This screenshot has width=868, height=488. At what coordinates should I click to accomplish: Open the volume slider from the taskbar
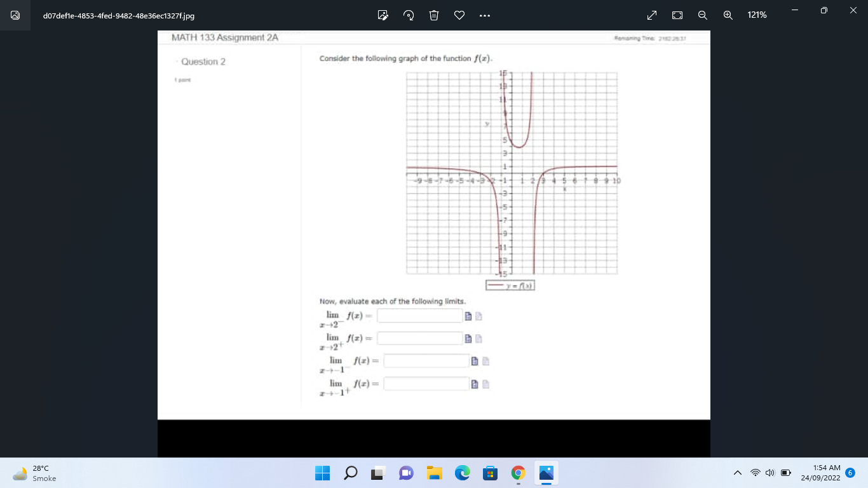point(770,473)
